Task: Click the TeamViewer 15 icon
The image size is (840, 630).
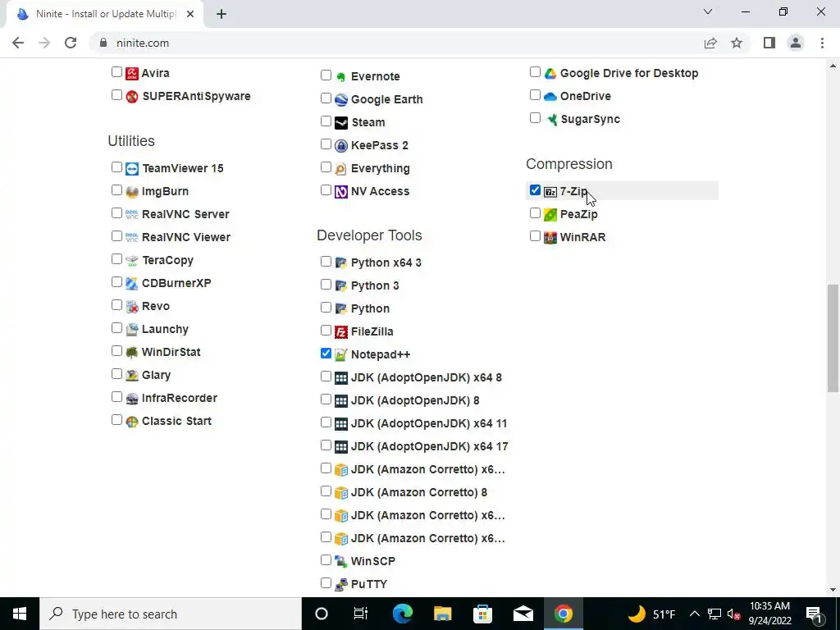Action: click(x=132, y=169)
